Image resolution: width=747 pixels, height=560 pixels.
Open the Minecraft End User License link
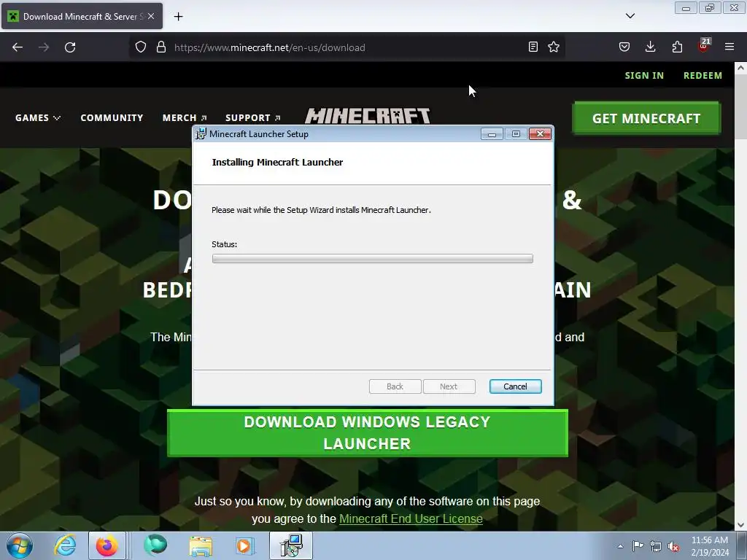coord(411,518)
